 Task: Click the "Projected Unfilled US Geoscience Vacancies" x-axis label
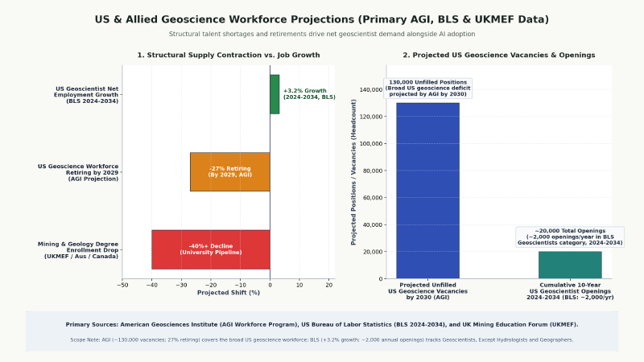coord(427,291)
